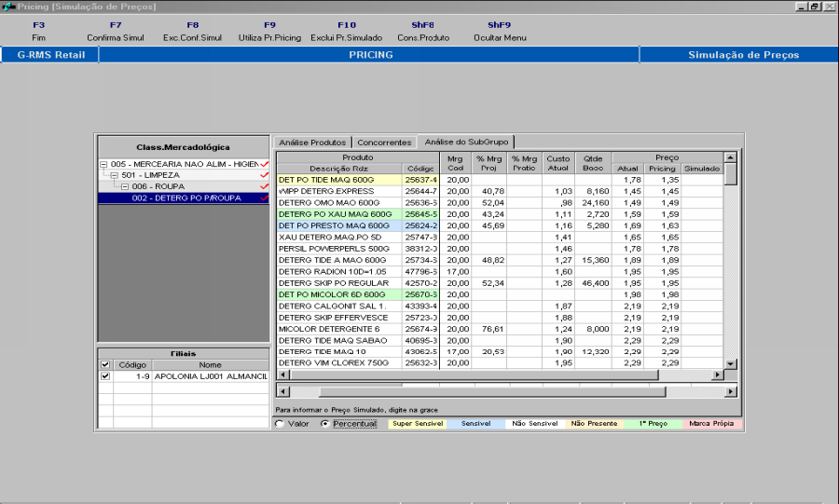Collapse the 005 - MERCEARIA NAO ALIM node
Screen dimensions: 839x504
(x=103, y=164)
